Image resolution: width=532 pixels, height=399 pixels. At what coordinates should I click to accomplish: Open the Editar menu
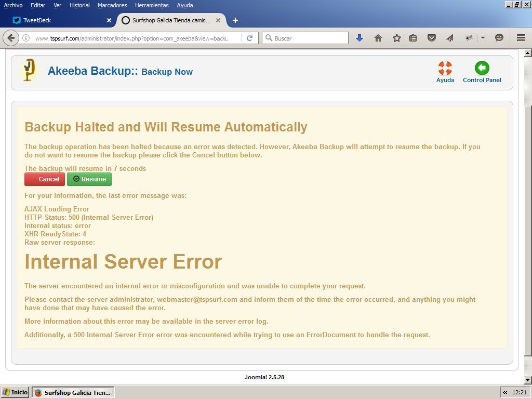37,5
